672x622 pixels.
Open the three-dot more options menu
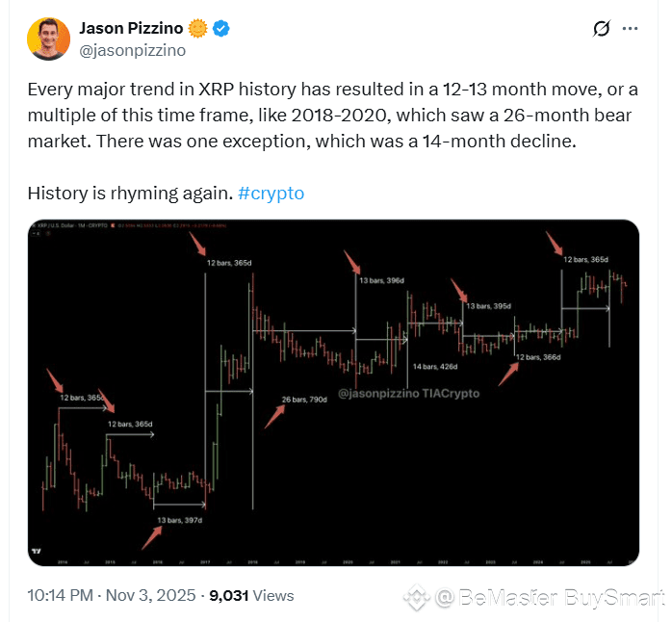(x=630, y=29)
